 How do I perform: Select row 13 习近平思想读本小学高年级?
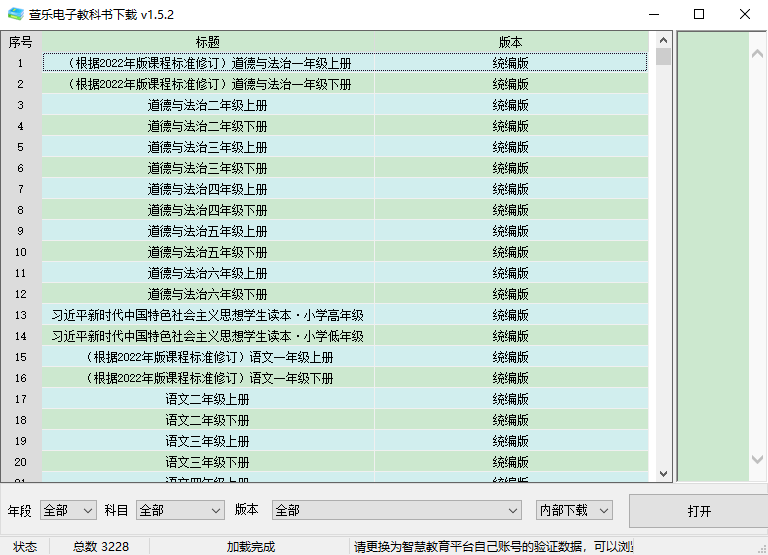(x=208, y=315)
